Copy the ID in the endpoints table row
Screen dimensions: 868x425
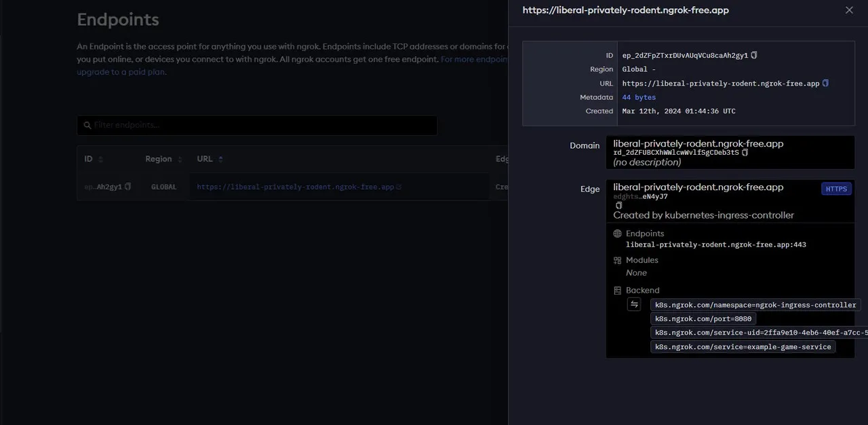point(127,187)
